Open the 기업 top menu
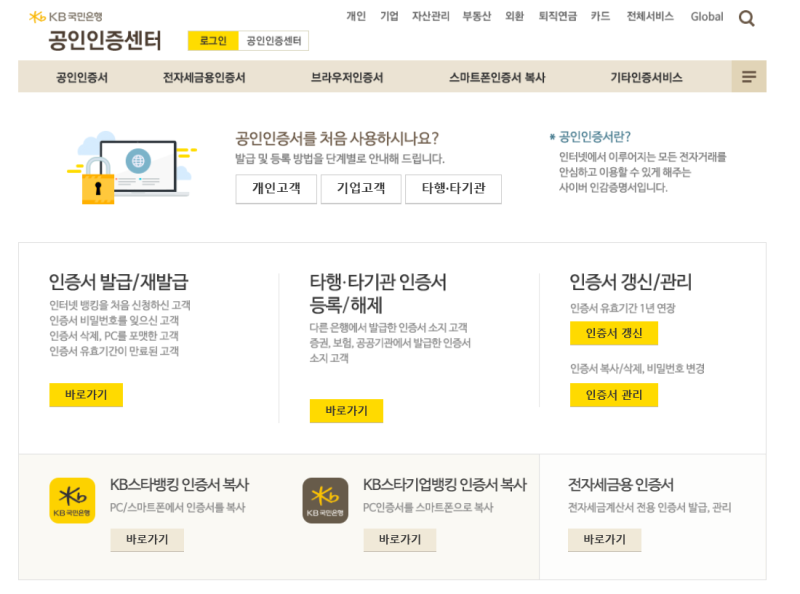The image size is (800, 594). pos(389,16)
